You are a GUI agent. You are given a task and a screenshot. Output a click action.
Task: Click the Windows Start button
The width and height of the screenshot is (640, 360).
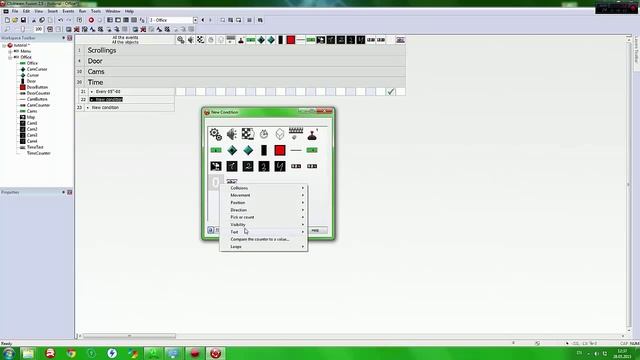coord(9,353)
